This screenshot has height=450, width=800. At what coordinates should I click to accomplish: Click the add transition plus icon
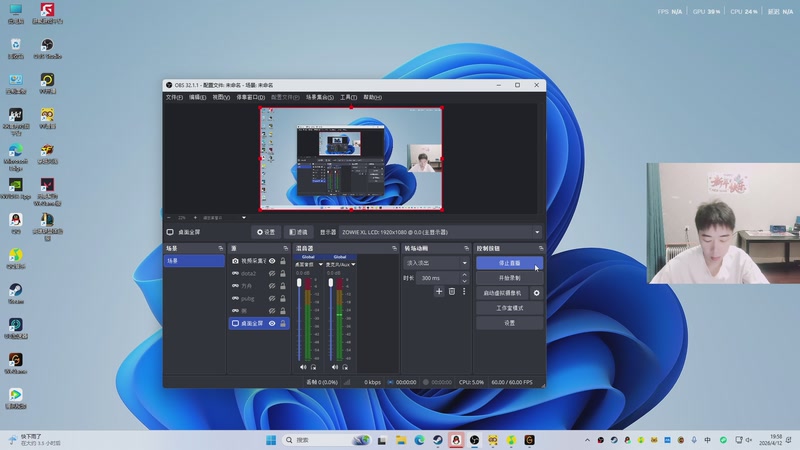click(x=438, y=291)
